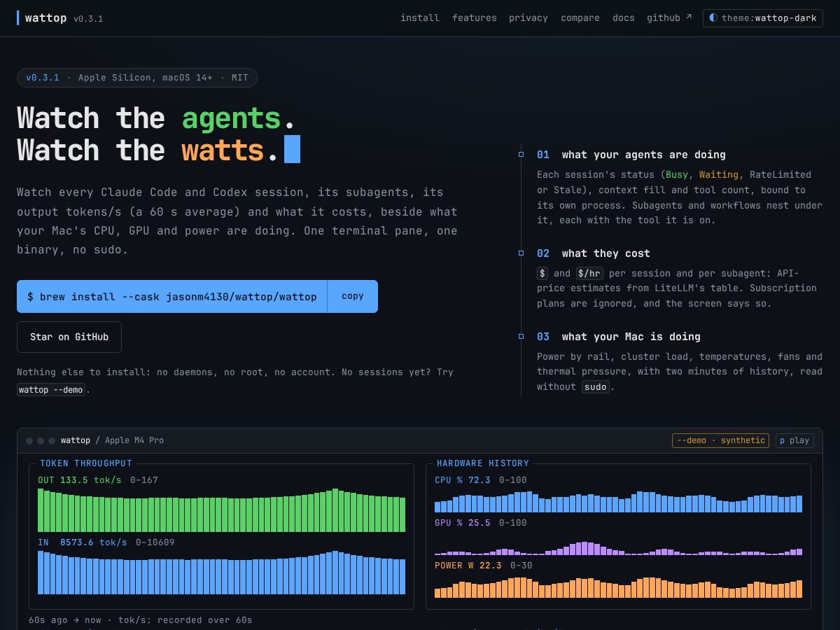Click the sudo code label
Screen dimensions: 840x630
(596, 387)
